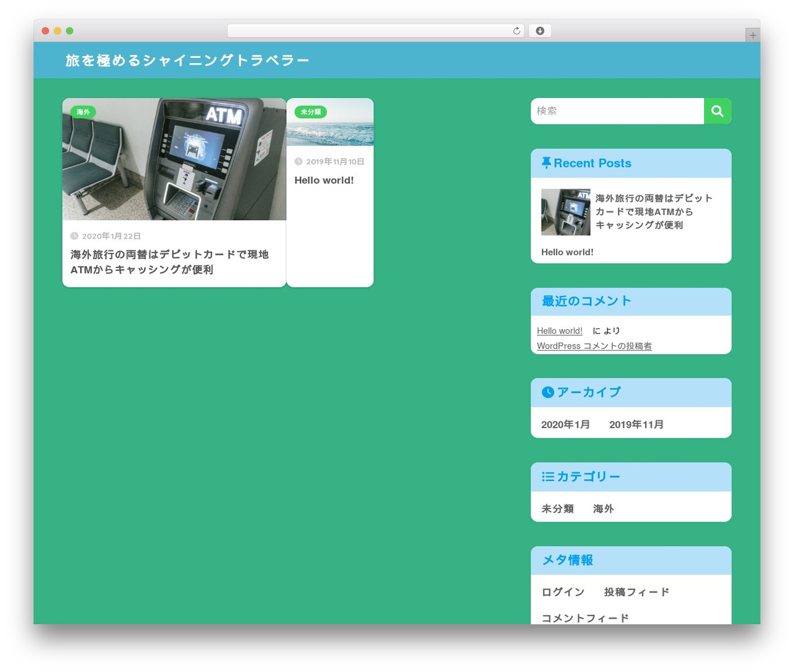
Task: Click ATM thumbnail in Recent Posts widget
Action: click(566, 212)
